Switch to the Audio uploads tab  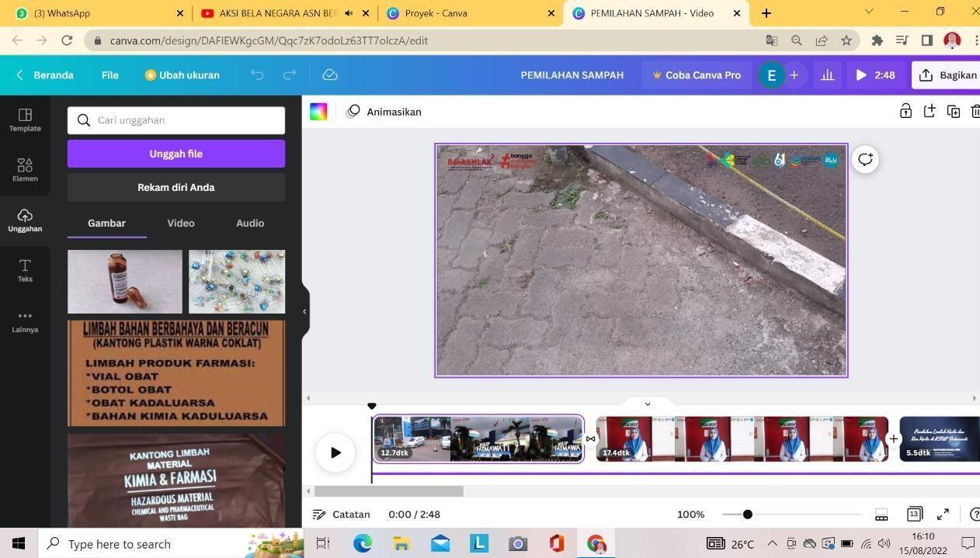click(250, 223)
